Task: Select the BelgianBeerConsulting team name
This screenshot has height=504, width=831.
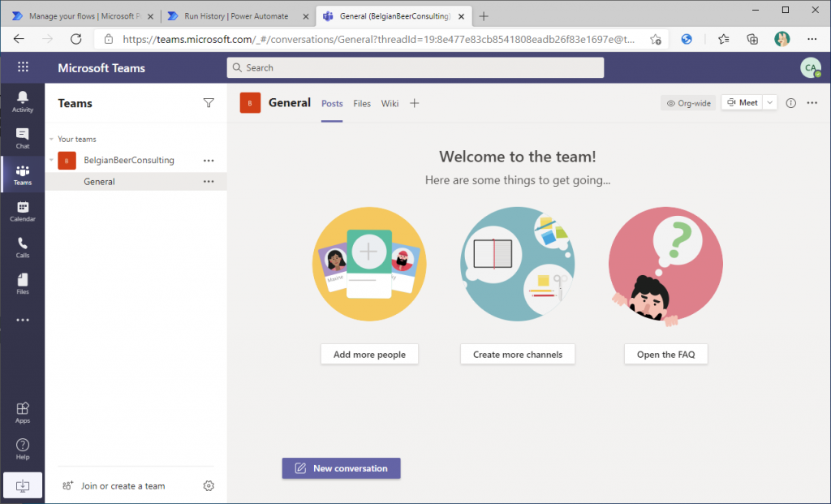Action: pos(129,160)
